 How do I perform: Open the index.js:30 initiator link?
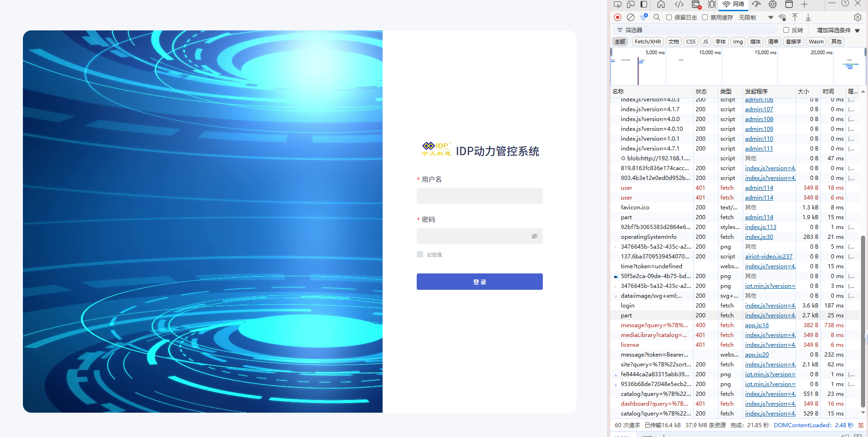point(759,237)
